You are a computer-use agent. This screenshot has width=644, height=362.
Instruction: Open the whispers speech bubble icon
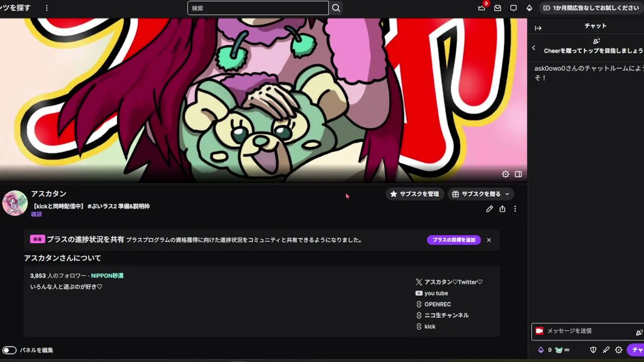tap(513, 8)
